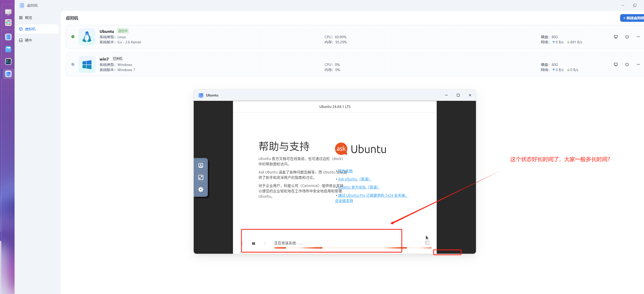Screen dimensions: 644x294
Task: Switch to the 概览 overview section
Action: point(38,18)
